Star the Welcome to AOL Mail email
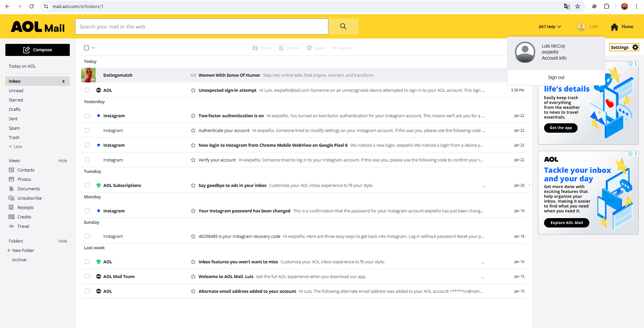 [193, 276]
